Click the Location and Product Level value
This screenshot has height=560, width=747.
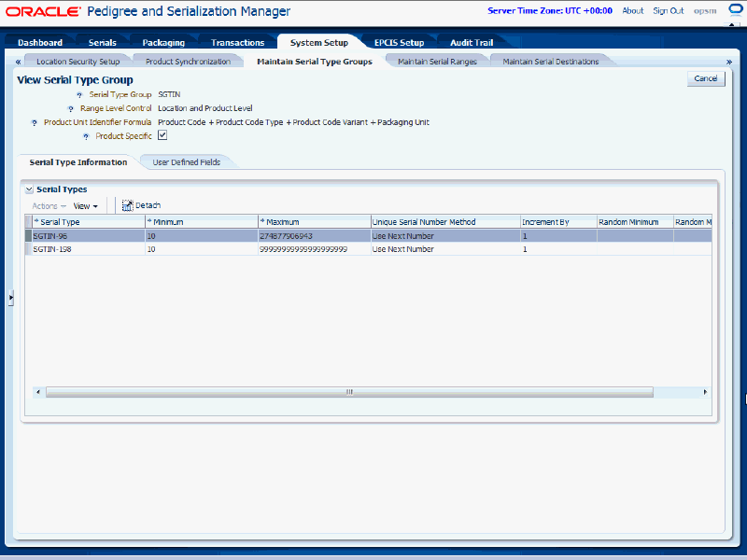204,108
